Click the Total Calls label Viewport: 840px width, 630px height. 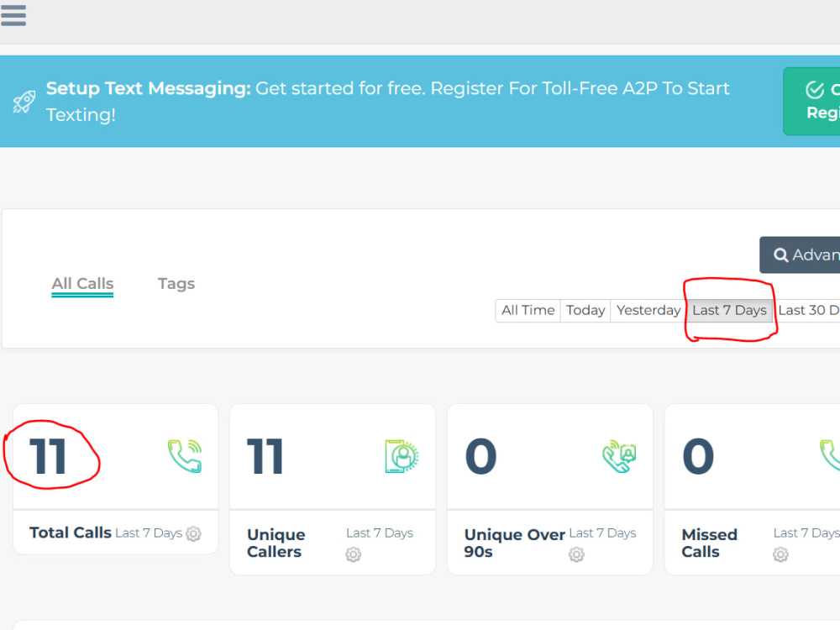71,533
